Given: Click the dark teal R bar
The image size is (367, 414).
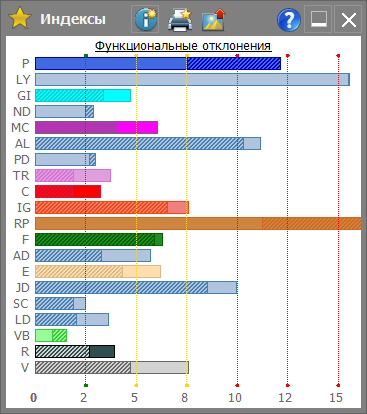Looking at the screenshot, I should [75, 352].
